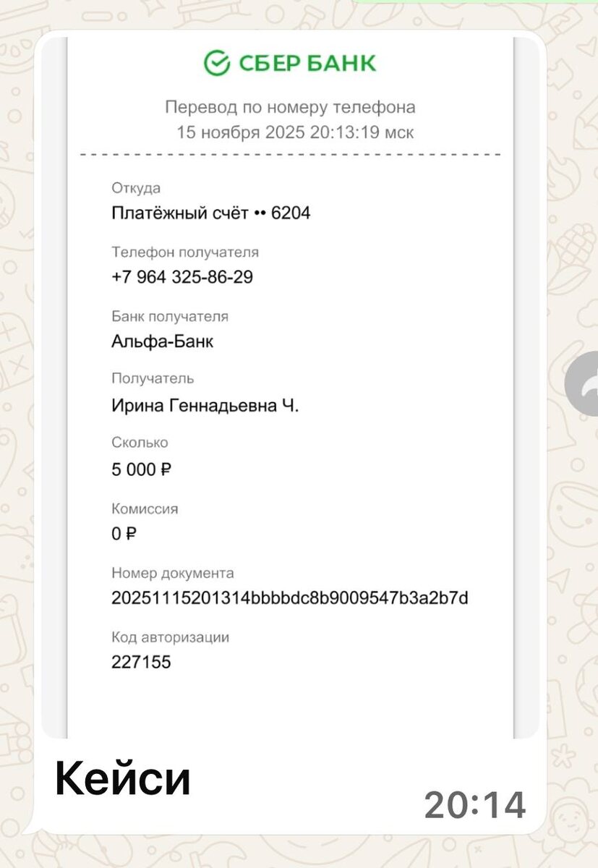
Task: Tap the Номер документа label
Action: [173, 573]
